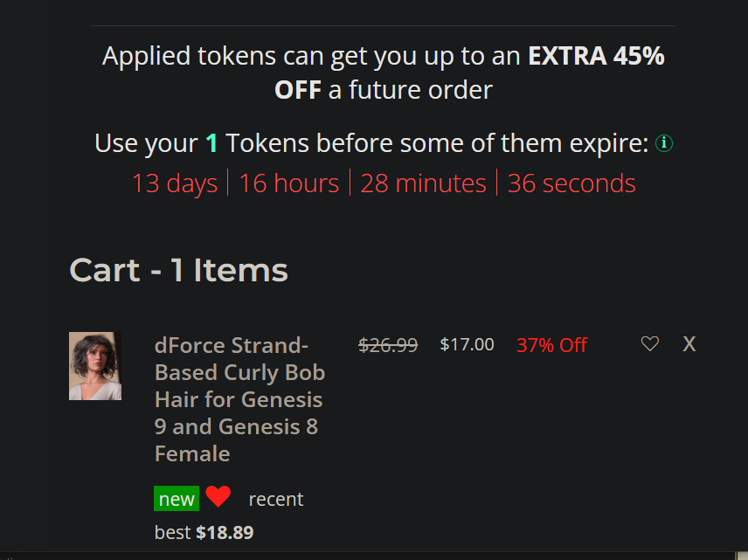Click "16 hours" in the countdown timer
This screenshot has height=560, width=748.
(288, 183)
